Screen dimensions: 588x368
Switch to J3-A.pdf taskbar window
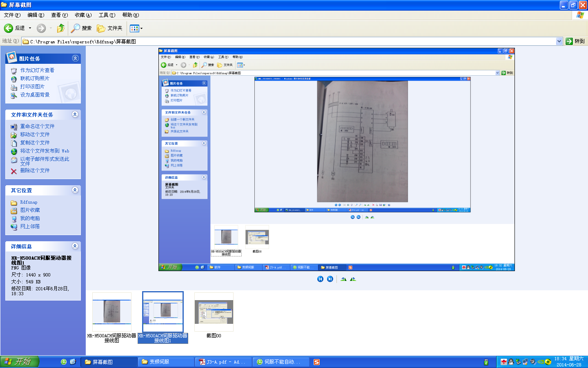click(x=223, y=362)
